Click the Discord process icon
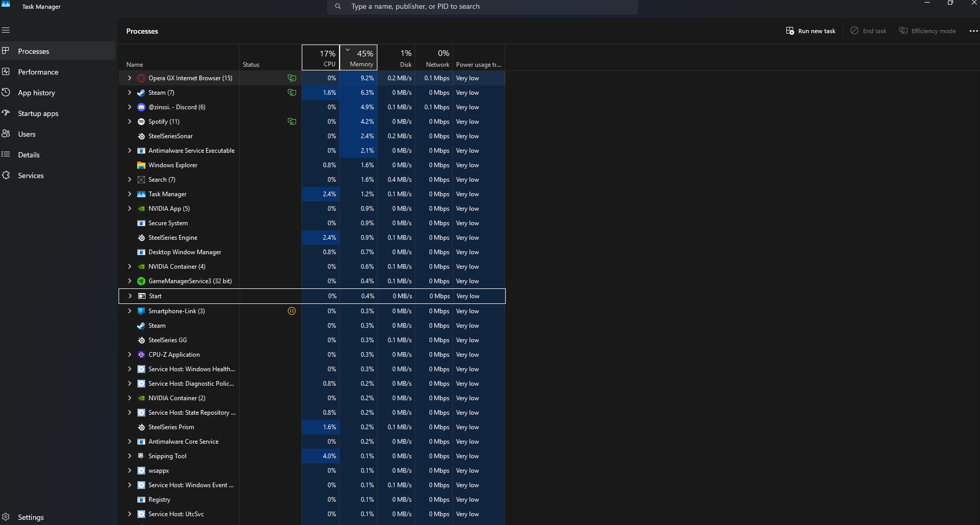This screenshot has height=525, width=980. click(x=141, y=107)
